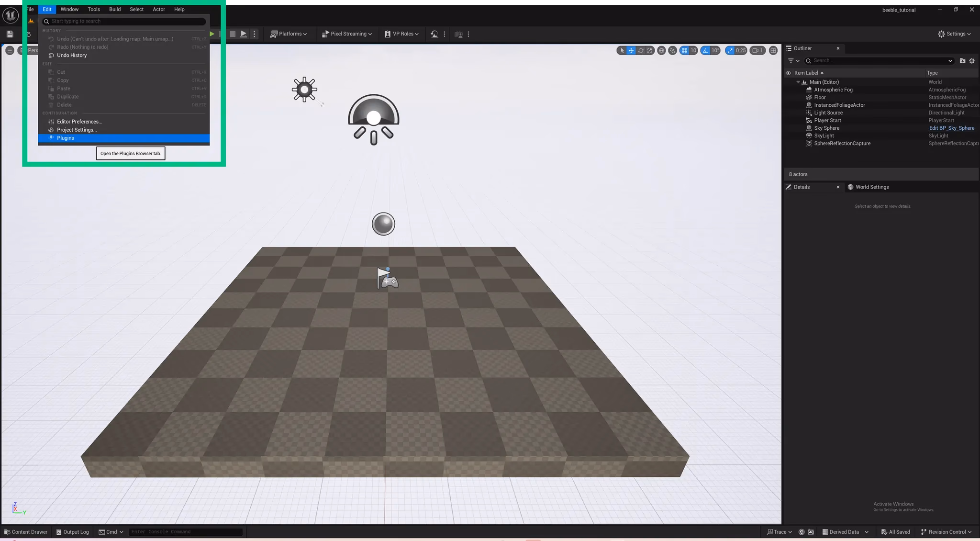
Task: Select the Scale tool in viewport toolbar
Action: click(x=650, y=50)
